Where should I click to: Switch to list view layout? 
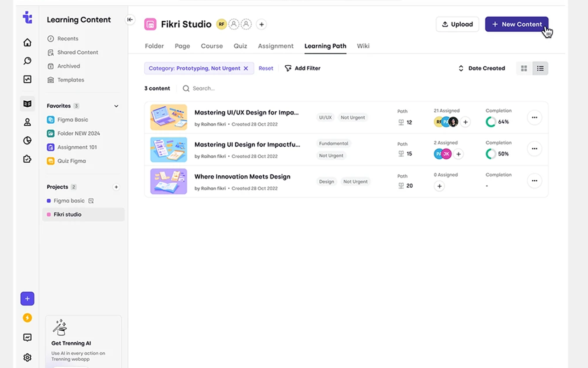[x=540, y=68]
